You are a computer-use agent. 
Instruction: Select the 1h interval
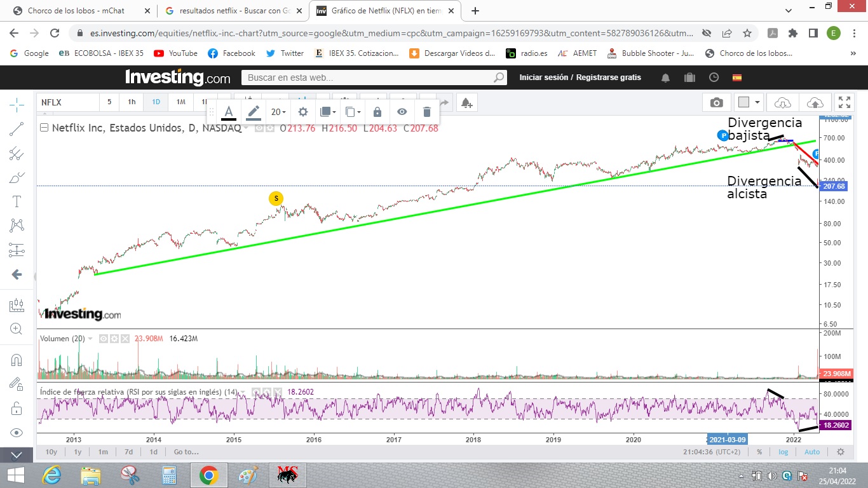[x=132, y=102]
